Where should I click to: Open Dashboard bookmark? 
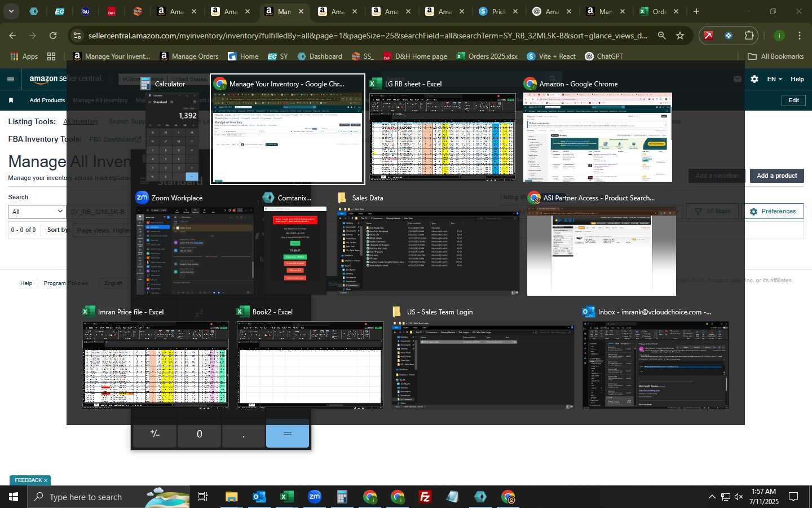point(320,56)
